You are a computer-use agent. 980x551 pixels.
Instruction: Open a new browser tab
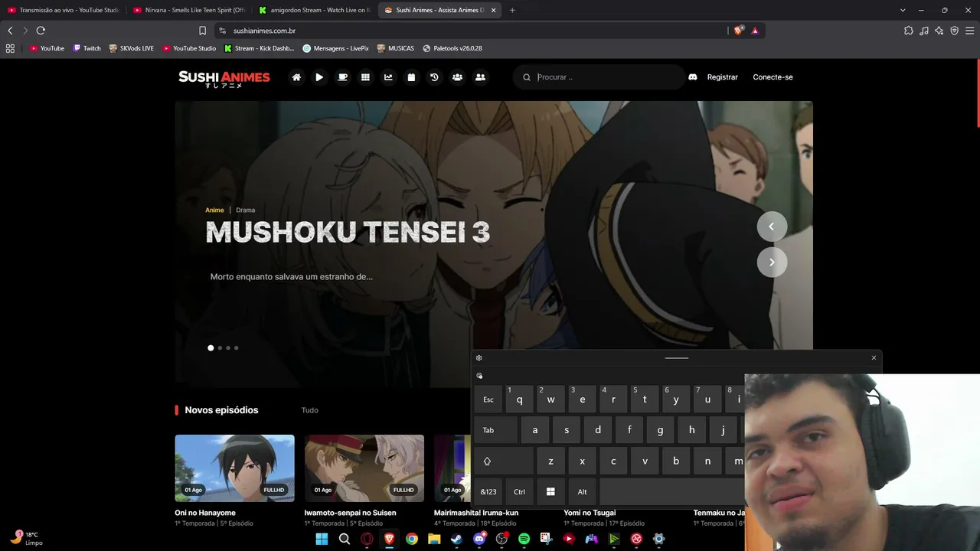pos(512,10)
